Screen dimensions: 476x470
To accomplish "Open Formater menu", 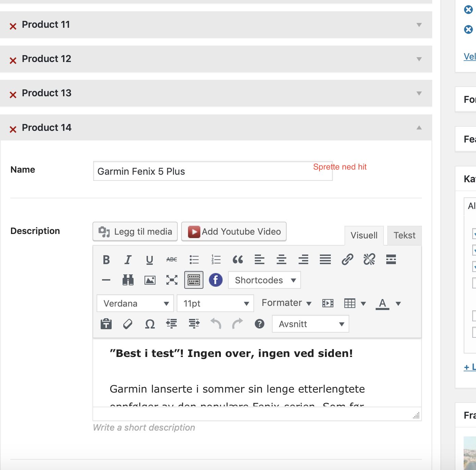I will [x=286, y=303].
